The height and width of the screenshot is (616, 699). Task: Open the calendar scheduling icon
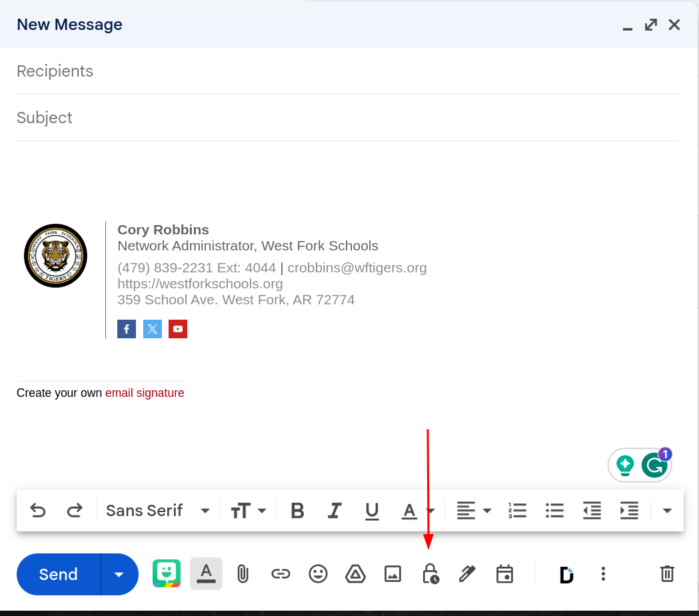504,574
